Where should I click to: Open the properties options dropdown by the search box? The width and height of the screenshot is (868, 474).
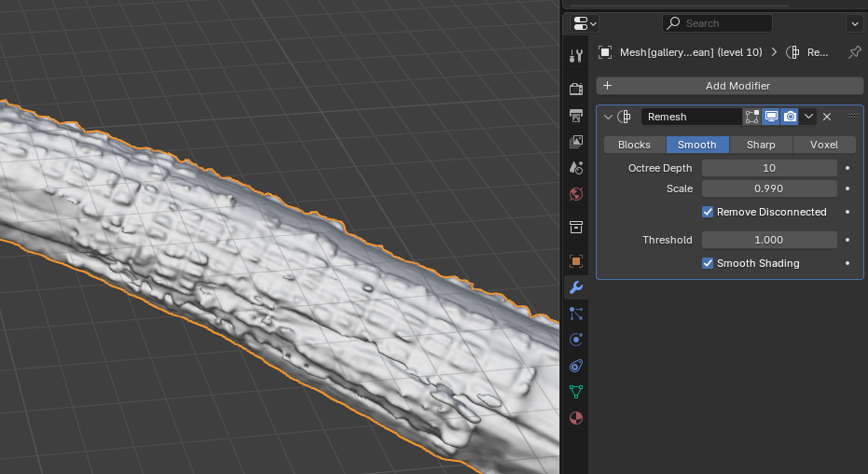click(854, 24)
